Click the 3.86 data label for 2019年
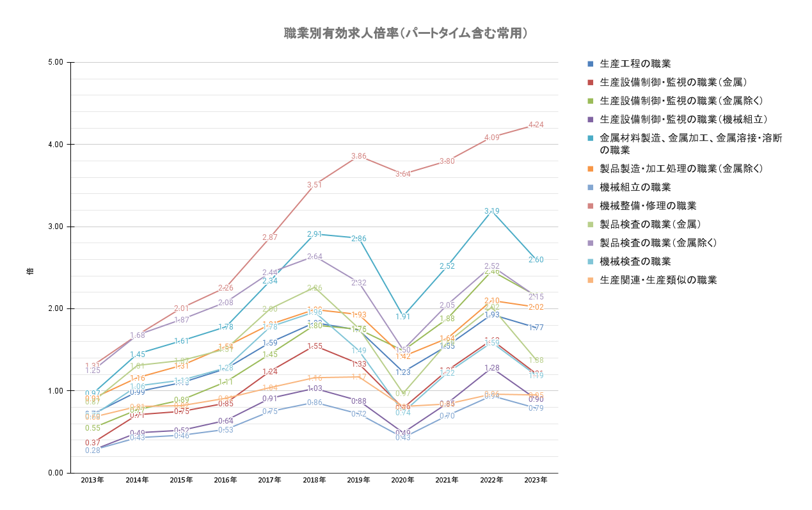 (x=358, y=157)
